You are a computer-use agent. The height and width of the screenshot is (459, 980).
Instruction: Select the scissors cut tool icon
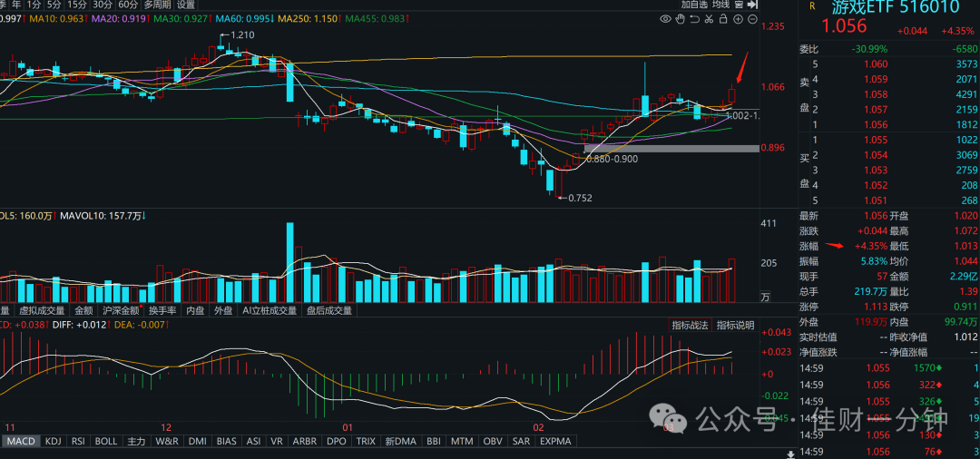710,19
